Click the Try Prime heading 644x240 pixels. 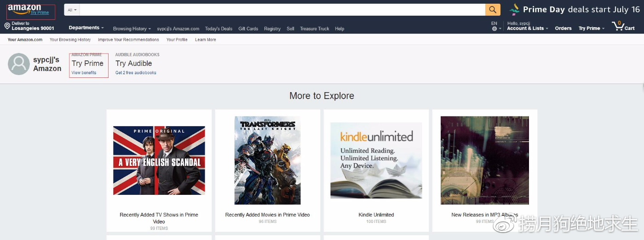[87, 64]
